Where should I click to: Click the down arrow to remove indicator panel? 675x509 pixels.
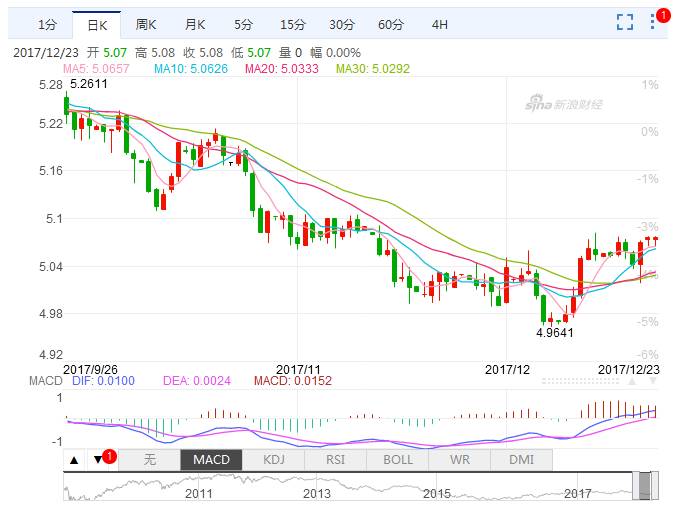pos(98,460)
